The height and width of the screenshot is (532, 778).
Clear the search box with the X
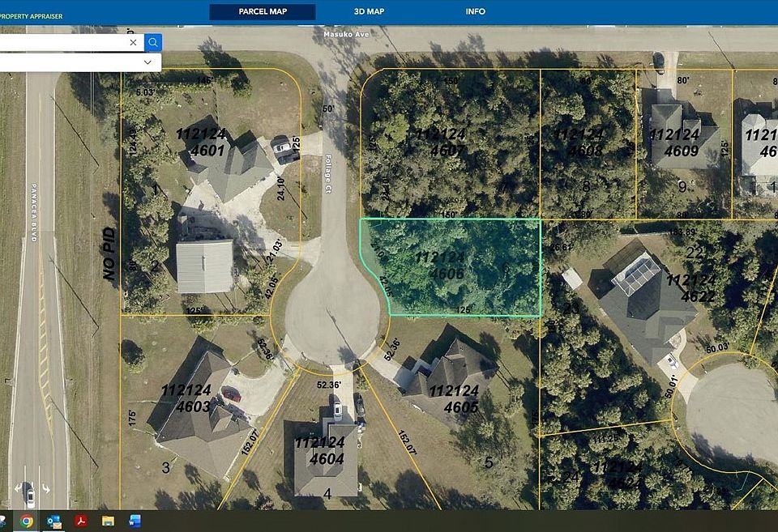pos(133,43)
